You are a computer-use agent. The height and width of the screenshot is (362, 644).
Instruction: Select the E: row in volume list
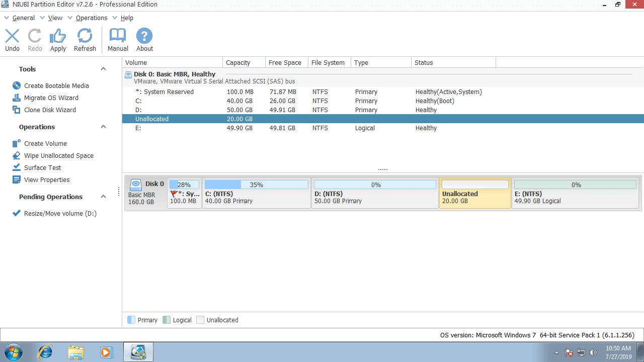138,128
